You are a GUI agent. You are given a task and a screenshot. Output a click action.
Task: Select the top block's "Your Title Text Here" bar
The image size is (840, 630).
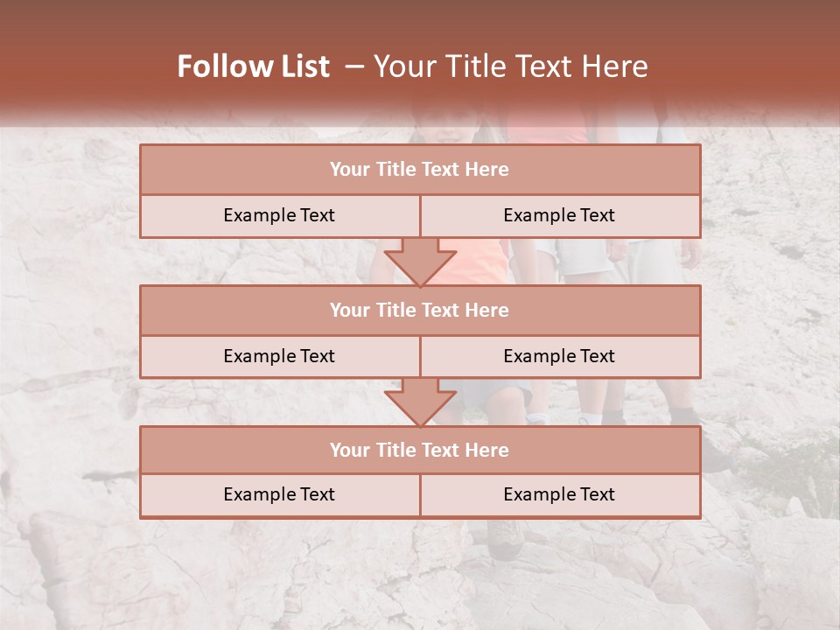[420, 169]
